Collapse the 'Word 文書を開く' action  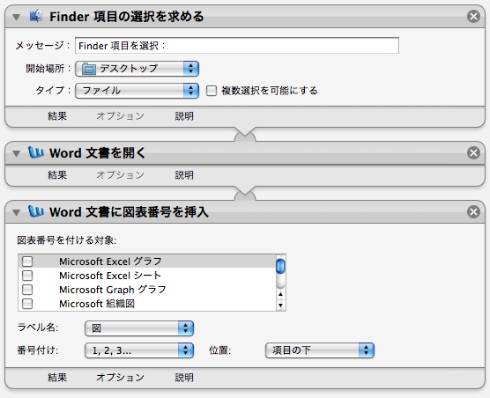(16, 153)
